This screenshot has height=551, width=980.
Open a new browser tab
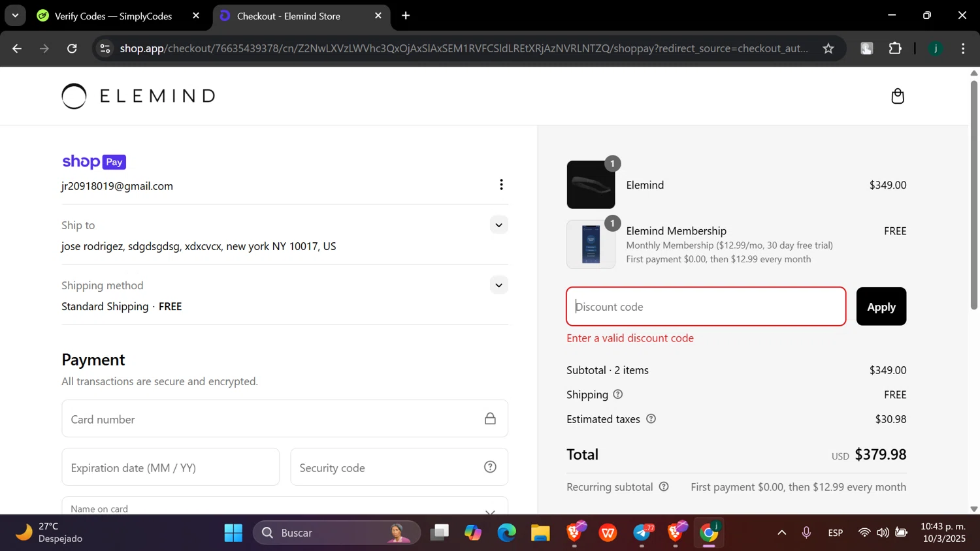(406, 16)
